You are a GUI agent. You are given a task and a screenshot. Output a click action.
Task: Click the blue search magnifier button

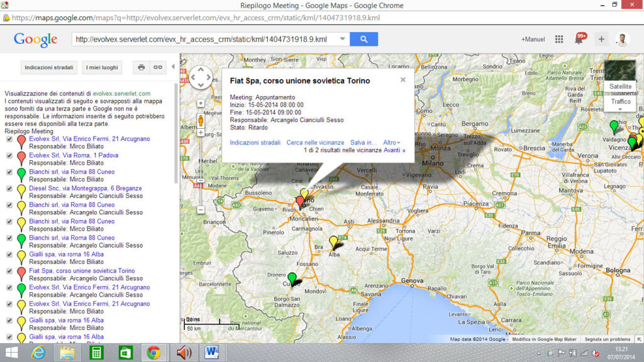tap(364, 39)
